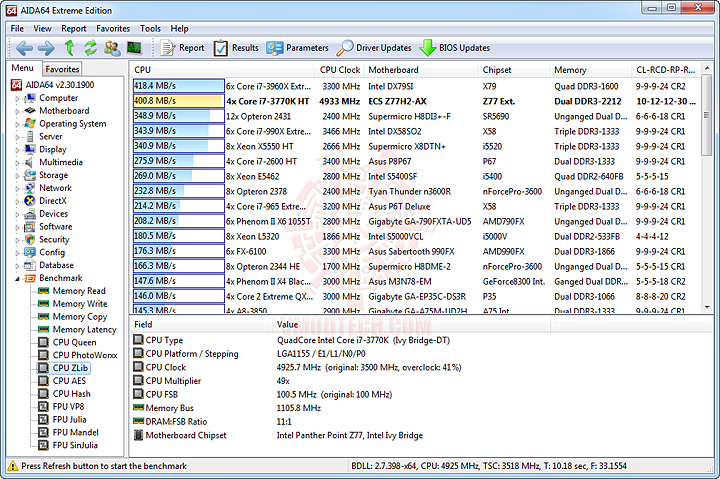Select Security in the tree
This screenshot has width=720, height=479.
point(54,239)
